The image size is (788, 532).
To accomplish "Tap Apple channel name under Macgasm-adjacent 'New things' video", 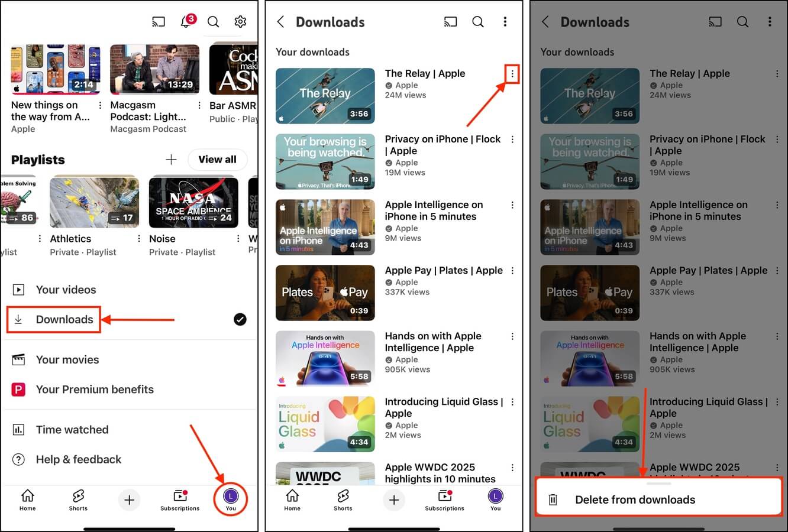I will coord(23,129).
